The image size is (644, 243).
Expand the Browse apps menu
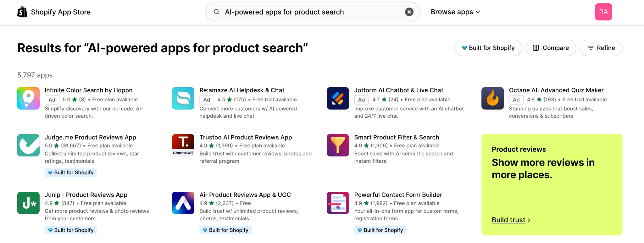tap(455, 12)
